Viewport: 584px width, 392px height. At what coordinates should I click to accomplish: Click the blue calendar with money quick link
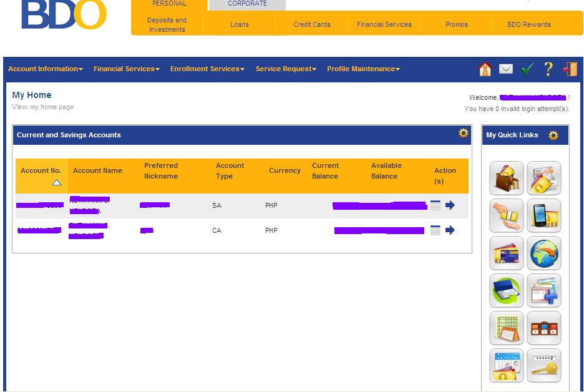point(507,366)
